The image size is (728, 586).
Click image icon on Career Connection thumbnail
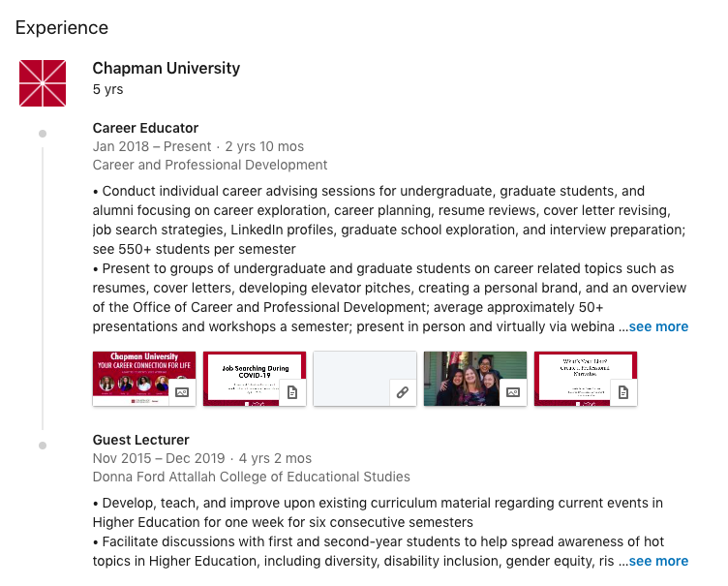click(x=181, y=392)
